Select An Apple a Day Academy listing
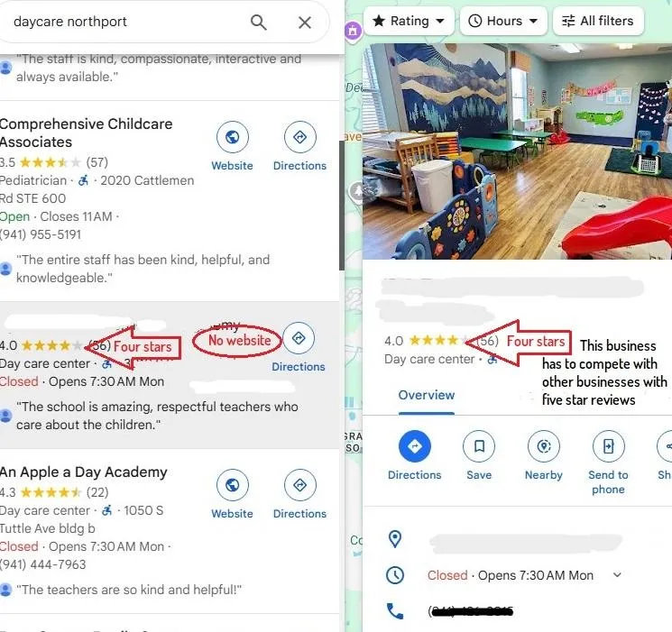The width and height of the screenshot is (672, 632). click(84, 472)
